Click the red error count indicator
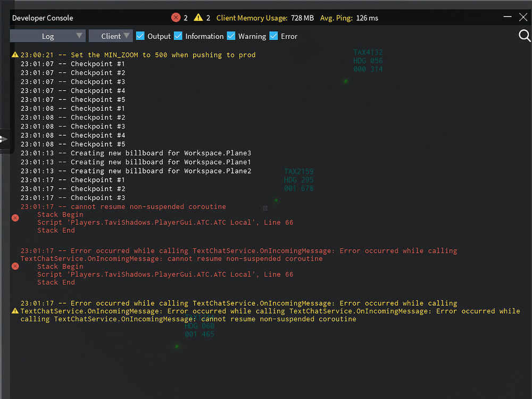The image size is (532, 399). (179, 17)
